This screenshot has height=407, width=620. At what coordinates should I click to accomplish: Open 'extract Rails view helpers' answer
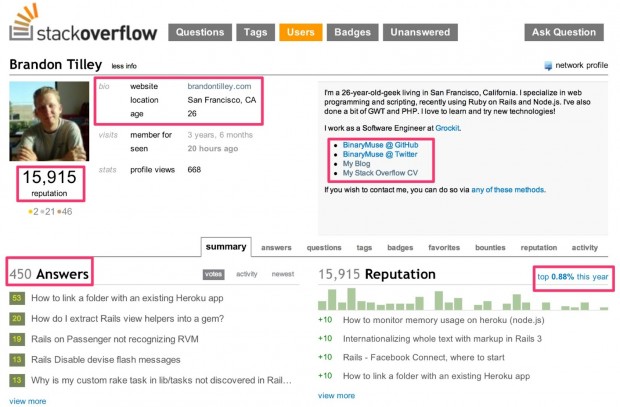(128, 318)
